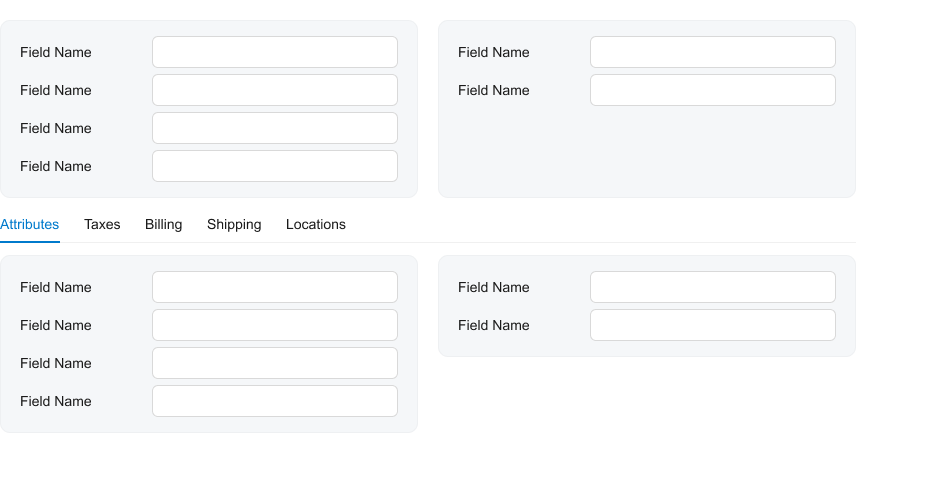The width and height of the screenshot is (947, 481).
Task: Focus the second input in the top-left panel
Action: [x=275, y=90]
